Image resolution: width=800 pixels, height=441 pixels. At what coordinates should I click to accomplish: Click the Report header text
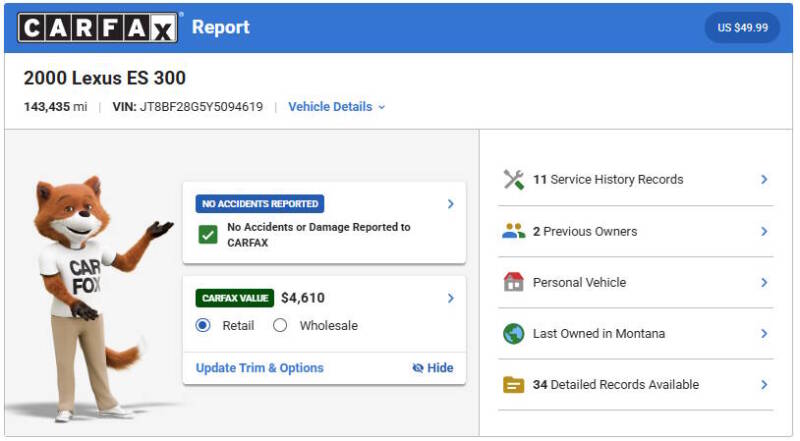tap(221, 27)
